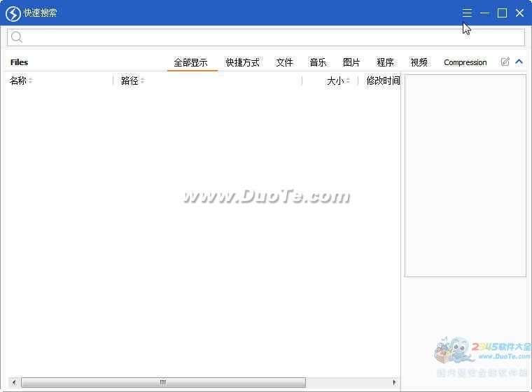Click the horizontal scrollbar thumb
532x392 pixels.
pyautogui.click(x=163, y=382)
